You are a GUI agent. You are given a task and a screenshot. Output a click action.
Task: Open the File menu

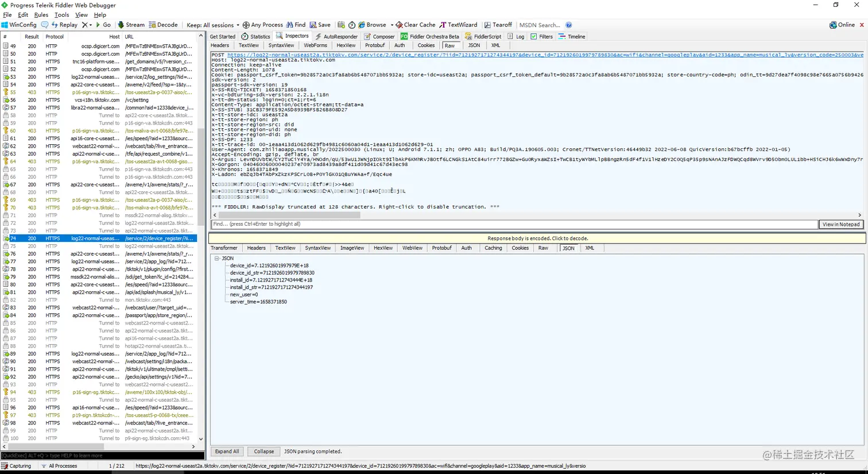pyautogui.click(x=7, y=15)
